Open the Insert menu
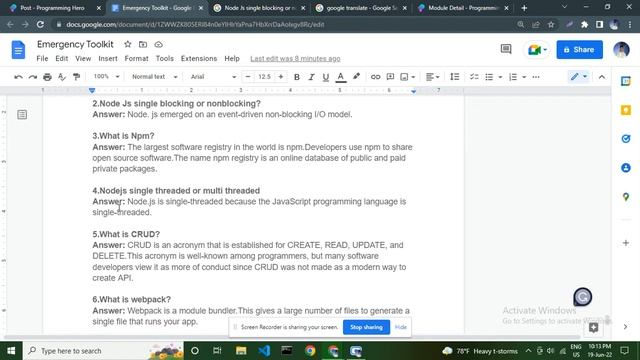 (x=108, y=58)
